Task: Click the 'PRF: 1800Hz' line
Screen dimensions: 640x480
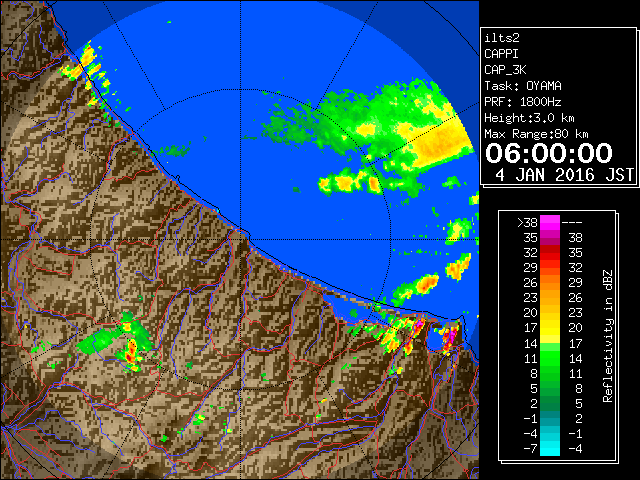Action: [x=523, y=102]
